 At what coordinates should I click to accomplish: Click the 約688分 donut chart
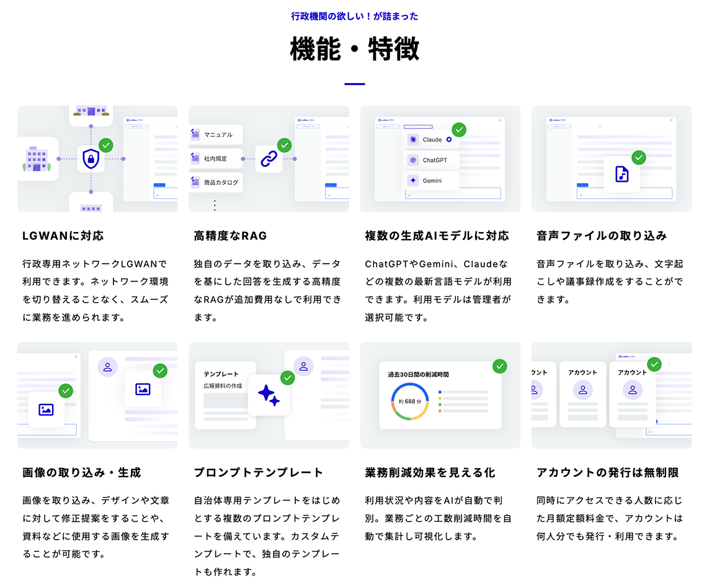point(410,401)
